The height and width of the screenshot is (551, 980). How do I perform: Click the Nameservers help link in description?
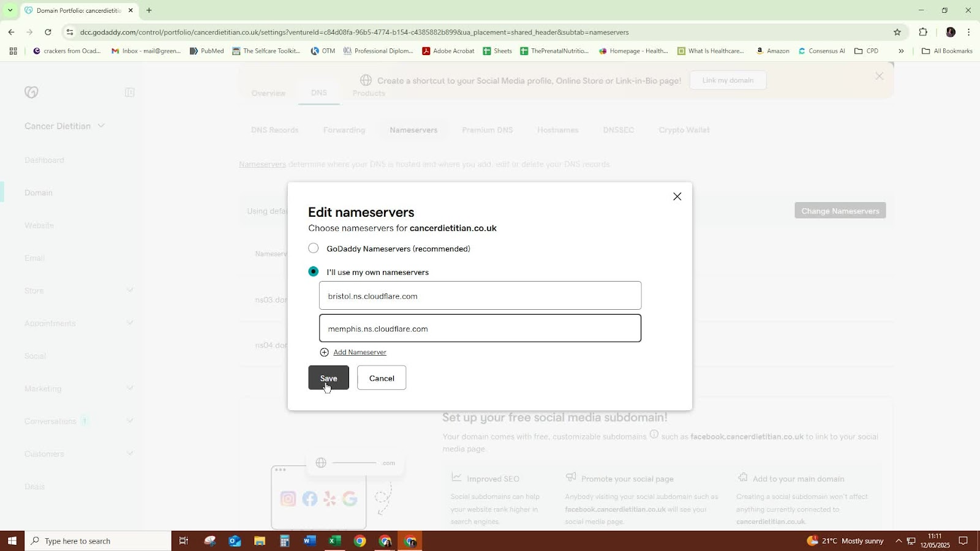click(262, 164)
